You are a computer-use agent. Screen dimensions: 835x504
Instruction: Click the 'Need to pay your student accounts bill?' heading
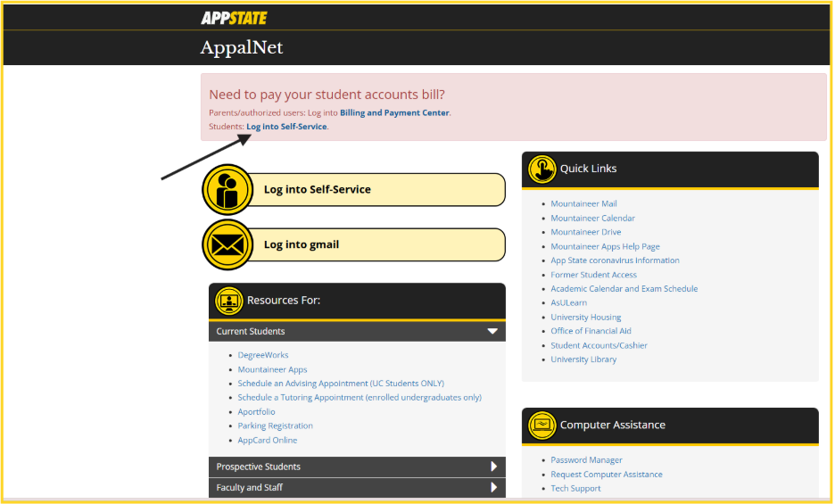coord(327,95)
